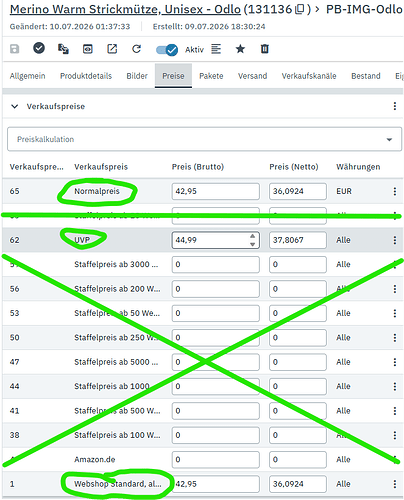The width and height of the screenshot is (404, 500).
Task: Click the checkmark validate icon in toolbar
Action: [39, 48]
